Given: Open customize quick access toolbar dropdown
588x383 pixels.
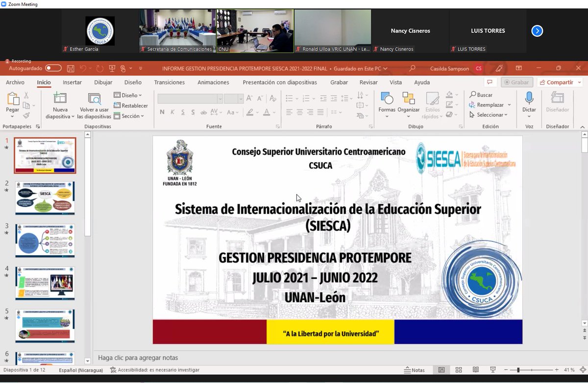Looking at the screenshot, I should (x=141, y=69).
